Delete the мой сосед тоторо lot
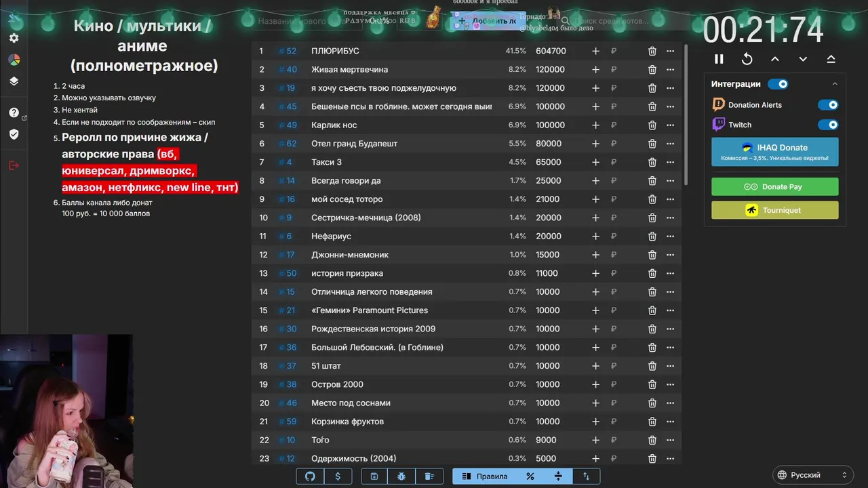Image resolution: width=868 pixels, height=488 pixels. click(652, 199)
